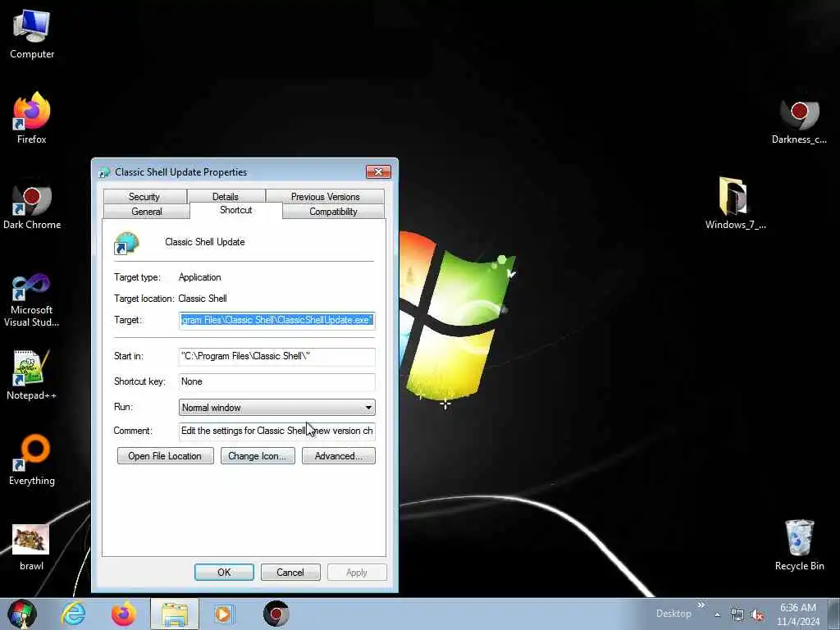Select the Dark Chrome desktop shortcut
840x630 pixels.
[32, 206]
